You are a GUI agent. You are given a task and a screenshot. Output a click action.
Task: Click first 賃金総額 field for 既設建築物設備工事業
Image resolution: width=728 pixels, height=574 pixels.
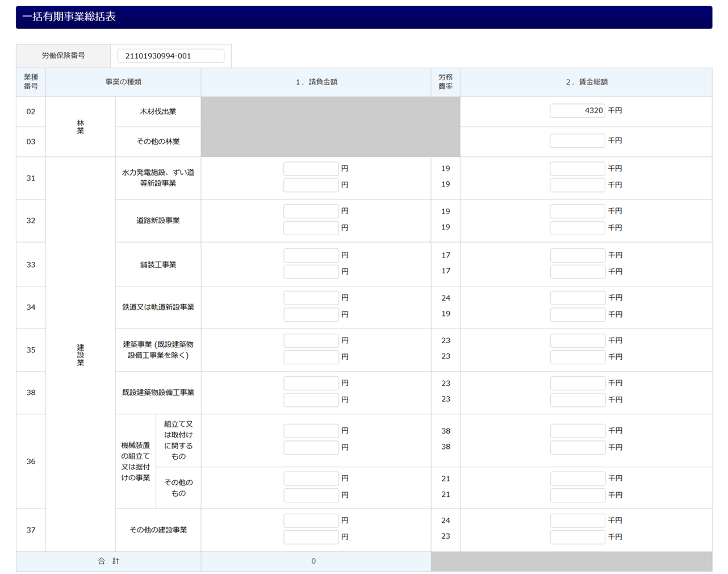(577, 383)
